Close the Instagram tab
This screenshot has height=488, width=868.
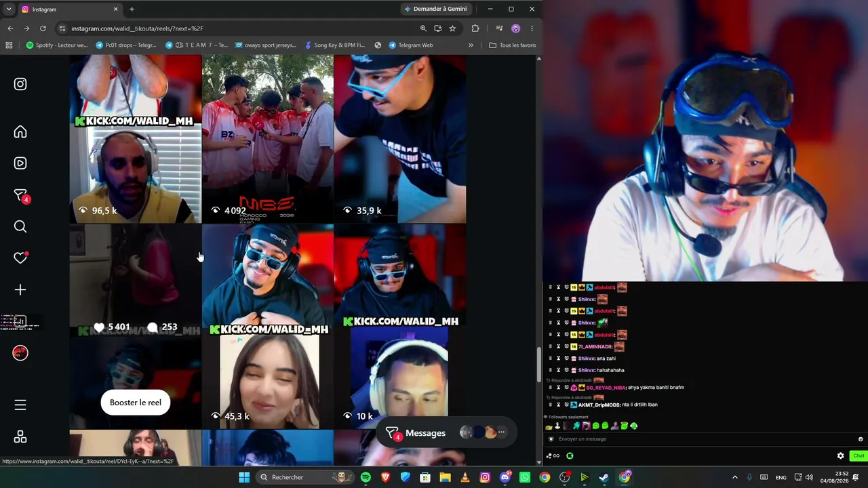(x=115, y=9)
